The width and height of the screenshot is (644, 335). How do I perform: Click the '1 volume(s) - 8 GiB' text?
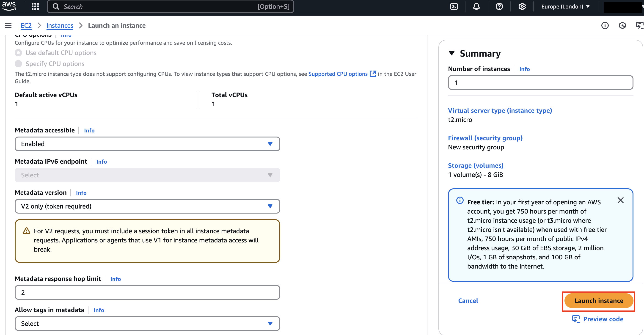(475, 175)
